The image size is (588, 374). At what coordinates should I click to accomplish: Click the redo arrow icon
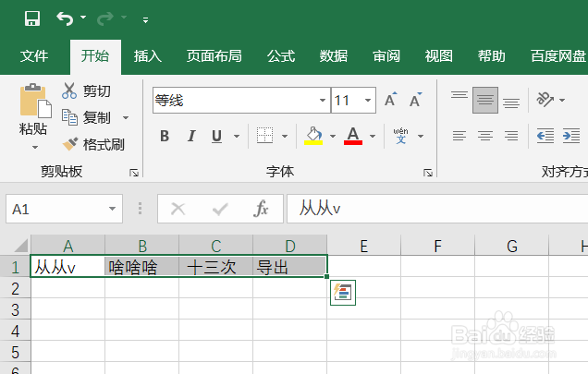(105, 18)
